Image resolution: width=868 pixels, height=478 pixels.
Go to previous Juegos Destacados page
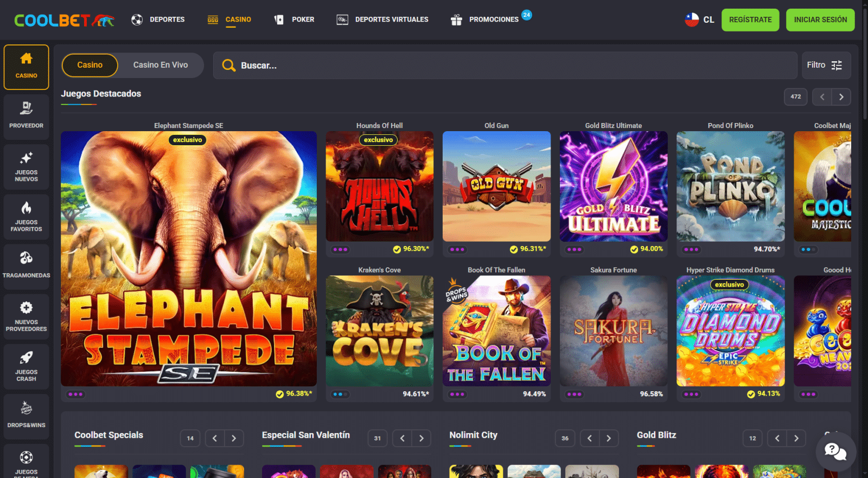pos(822,97)
